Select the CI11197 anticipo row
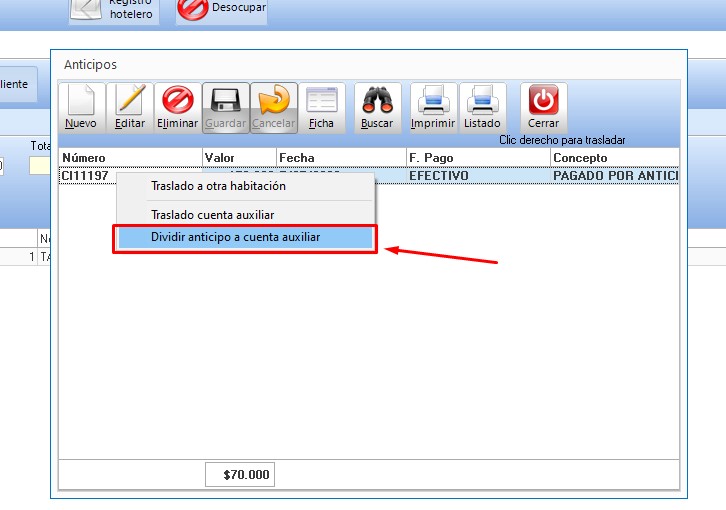This screenshot has width=726, height=510. (x=86, y=175)
